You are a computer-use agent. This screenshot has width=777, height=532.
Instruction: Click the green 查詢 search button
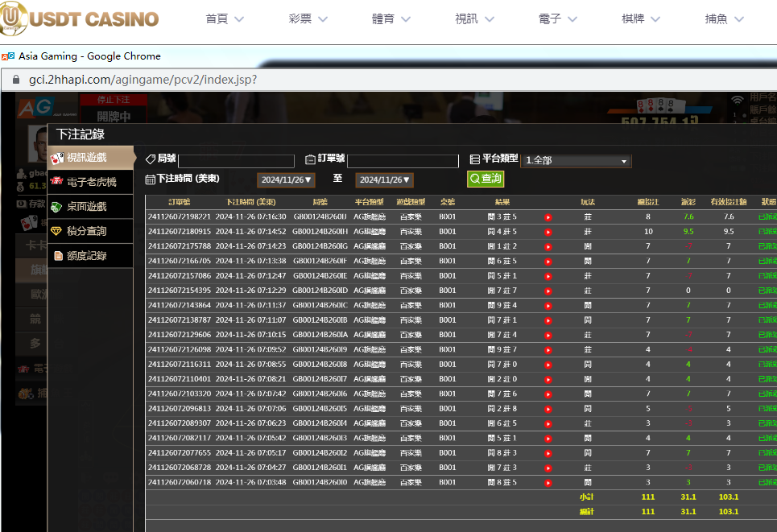[486, 179]
